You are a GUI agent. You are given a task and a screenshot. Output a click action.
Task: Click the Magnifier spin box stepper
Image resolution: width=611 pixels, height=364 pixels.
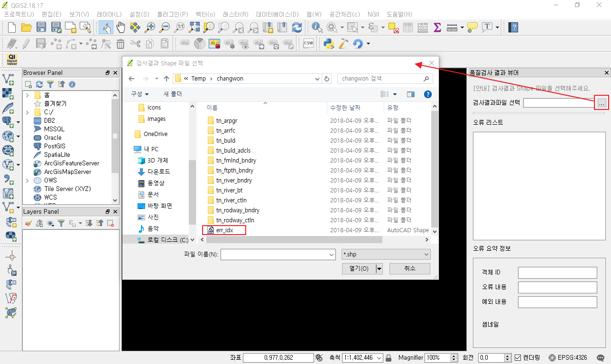[454, 358]
